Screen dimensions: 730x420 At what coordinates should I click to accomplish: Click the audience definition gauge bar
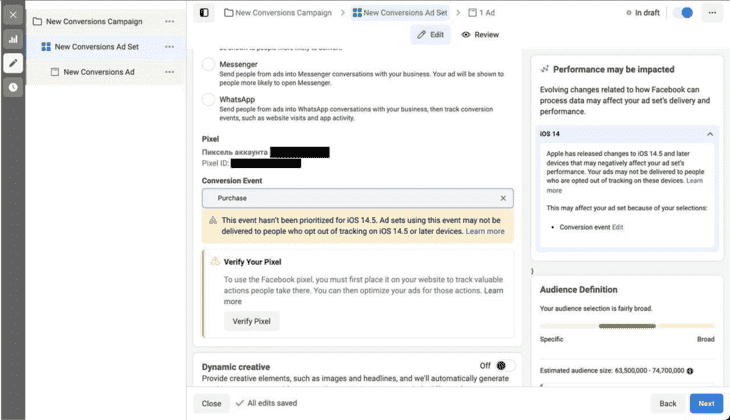tap(627, 326)
